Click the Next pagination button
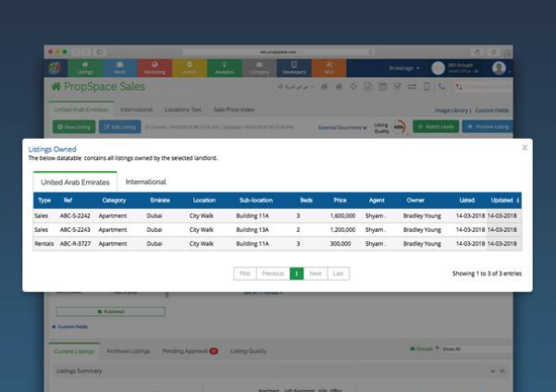Viewport: 556px width, 392px height. pos(315,274)
